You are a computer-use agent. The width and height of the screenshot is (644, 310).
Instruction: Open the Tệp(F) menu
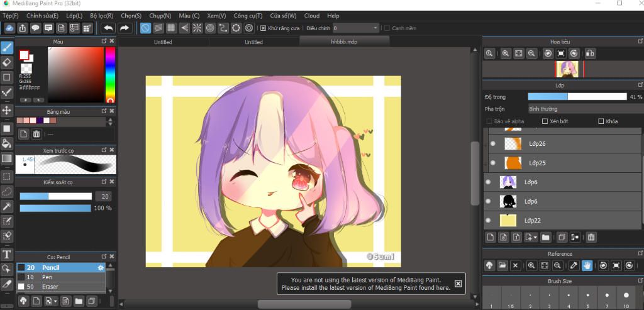[11, 16]
